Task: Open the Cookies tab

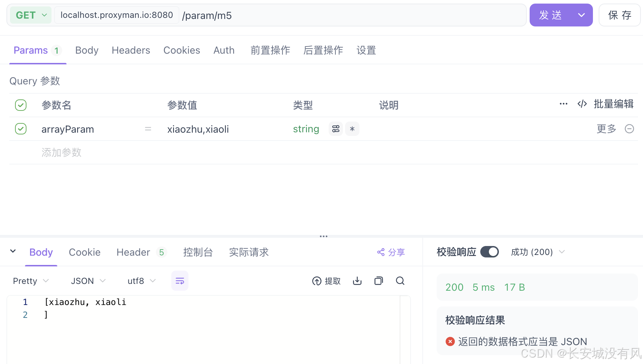Action: pyautogui.click(x=182, y=50)
